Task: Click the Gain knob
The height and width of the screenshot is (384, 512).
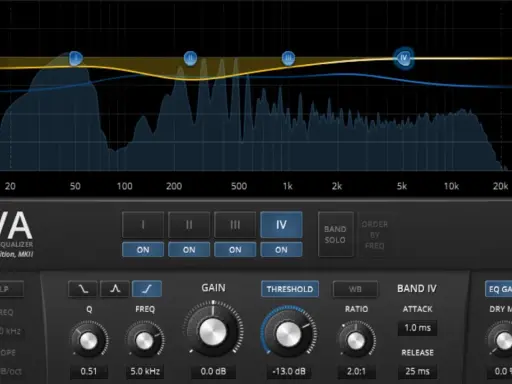Action: (213, 332)
